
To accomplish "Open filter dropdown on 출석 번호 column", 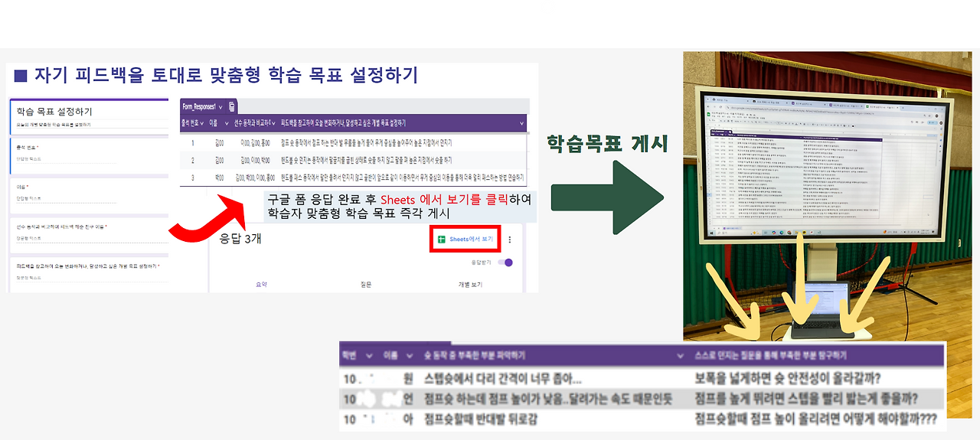I will click(x=203, y=122).
